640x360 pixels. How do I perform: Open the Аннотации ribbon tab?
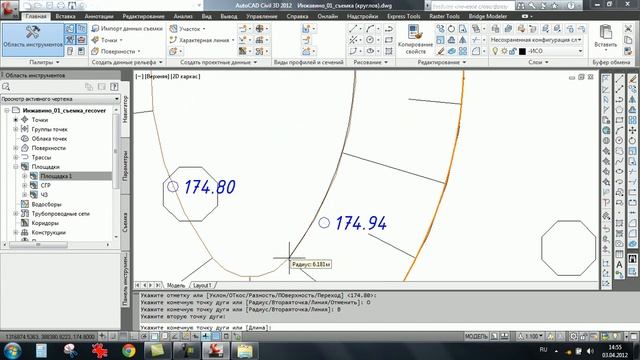[99, 16]
